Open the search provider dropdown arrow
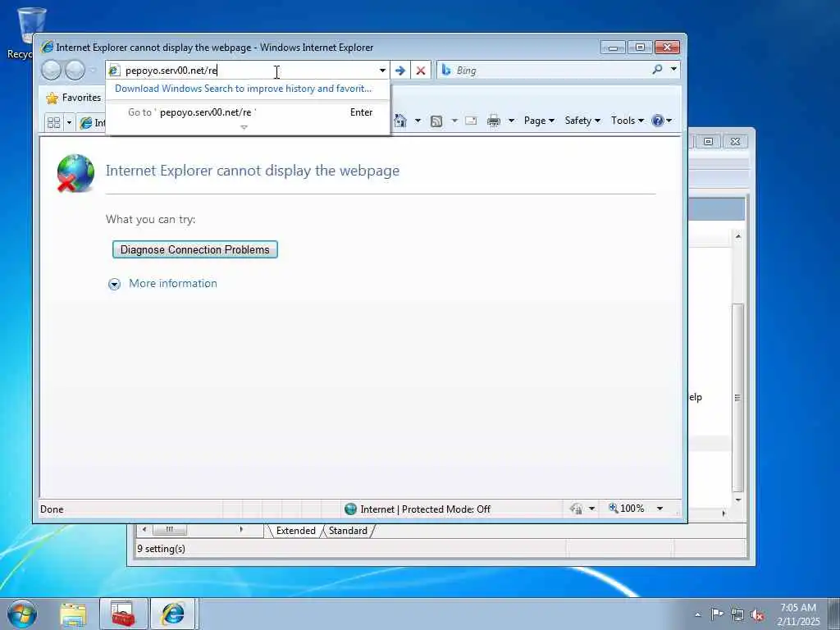Viewport: 840px width, 630px height. [x=673, y=69]
